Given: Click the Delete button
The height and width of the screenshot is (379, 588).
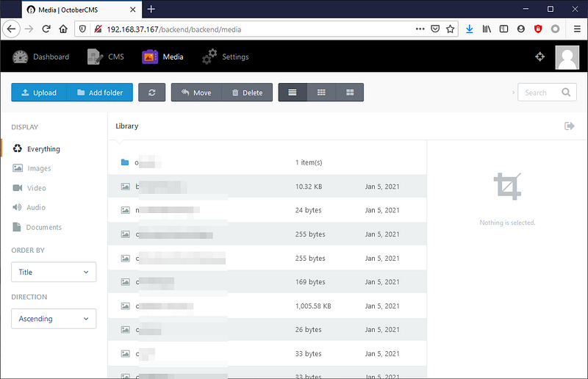Looking at the screenshot, I should coord(247,93).
